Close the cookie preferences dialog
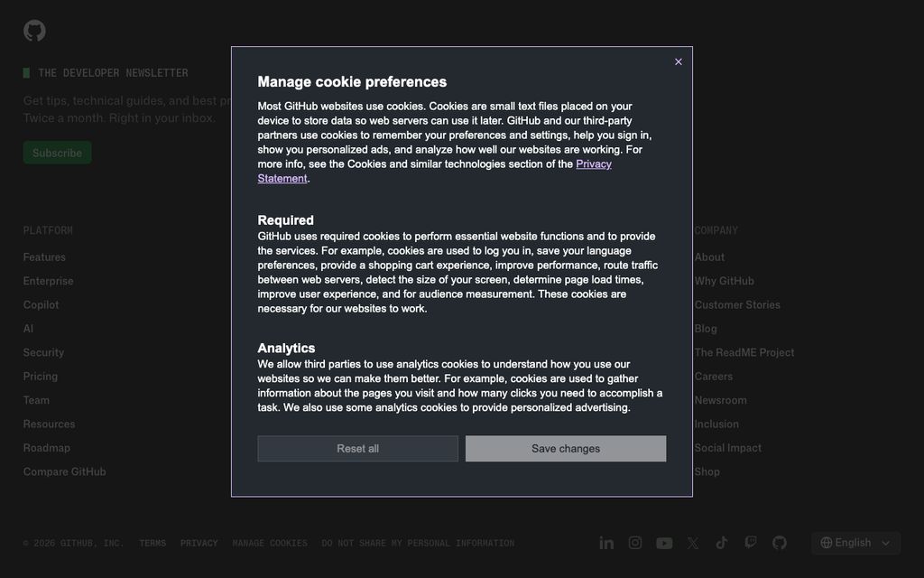The width and height of the screenshot is (924, 578). click(x=679, y=62)
